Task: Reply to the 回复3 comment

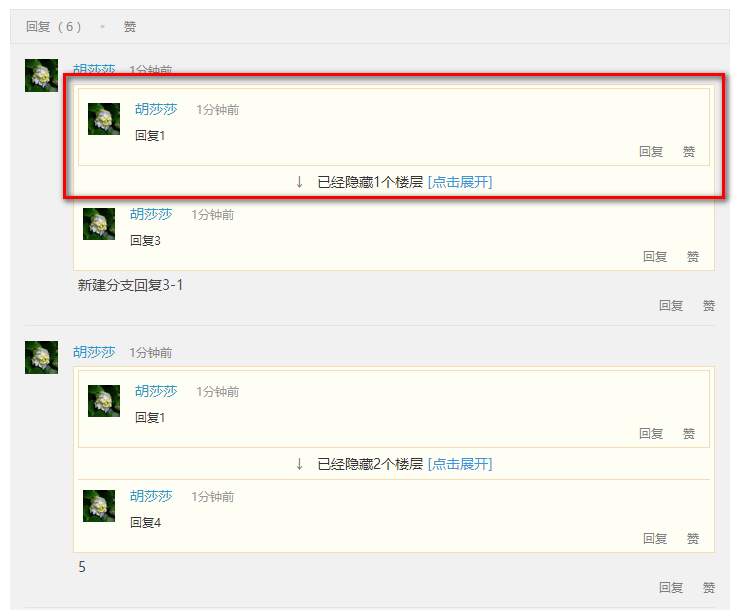Action: pyautogui.click(x=655, y=257)
